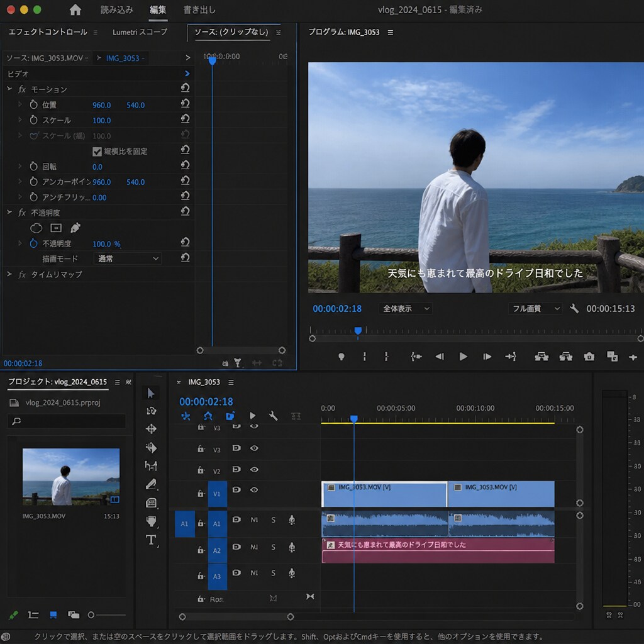Viewport: 644px width, 644px height.
Task: Create ellipse mask for opacity
Action: point(36,228)
